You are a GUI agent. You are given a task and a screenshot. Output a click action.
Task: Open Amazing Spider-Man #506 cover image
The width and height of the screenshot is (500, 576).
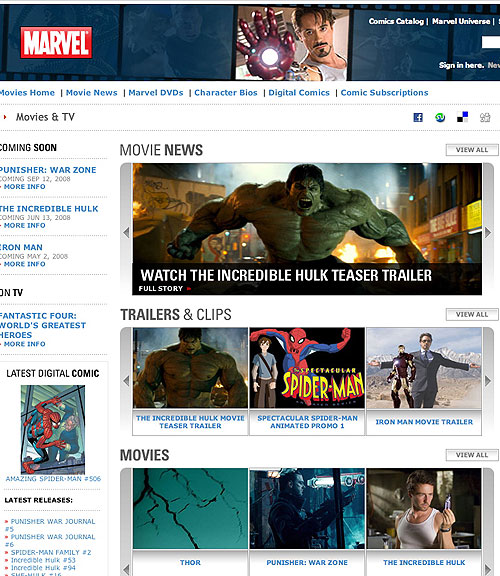[x=53, y=429]
